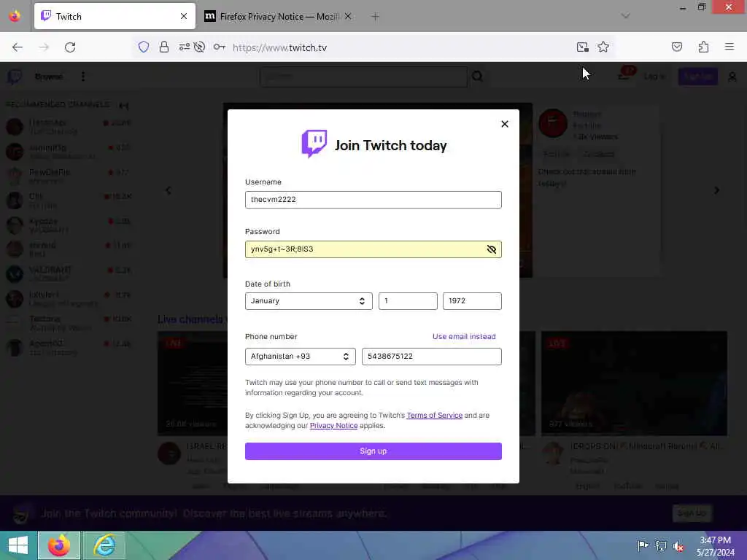This screenshot has width=747, height=560.
Task: Open Action Center flag tray icon
Action: click(643, 545)
